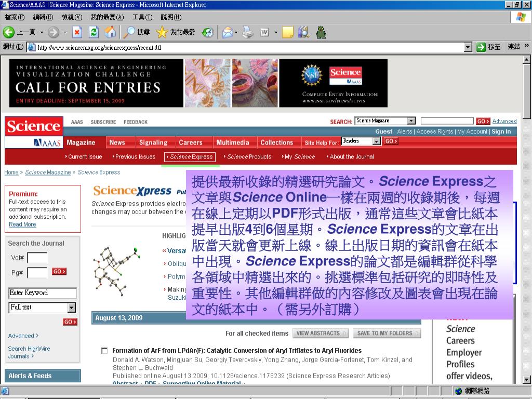Click the IE Back arrow icon

(9, 32)
